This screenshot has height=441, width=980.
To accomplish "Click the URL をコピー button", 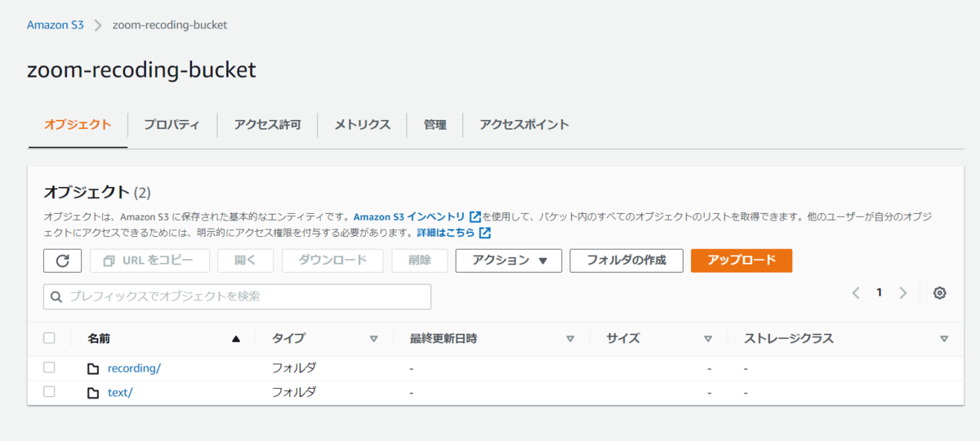I will click(149, 261).
